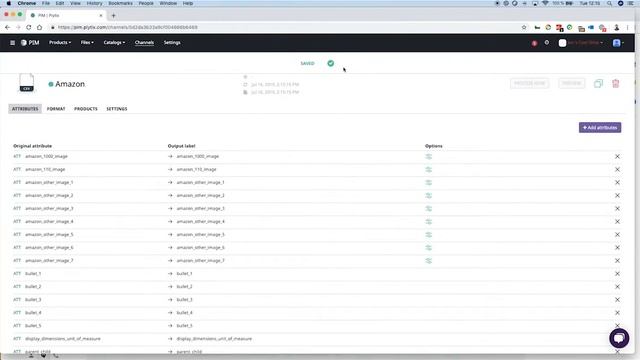
Task: Remove the amazon_other_image_5 attribute
Action: point(617,235)
